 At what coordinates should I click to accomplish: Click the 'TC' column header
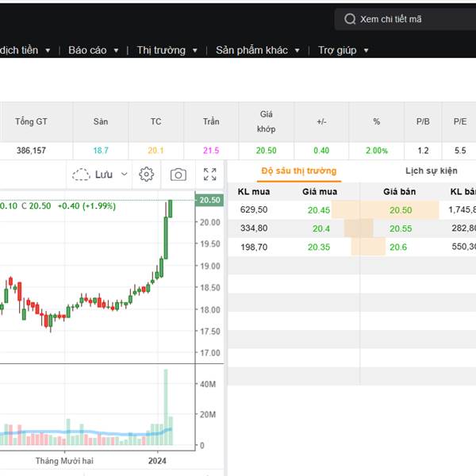155,121
